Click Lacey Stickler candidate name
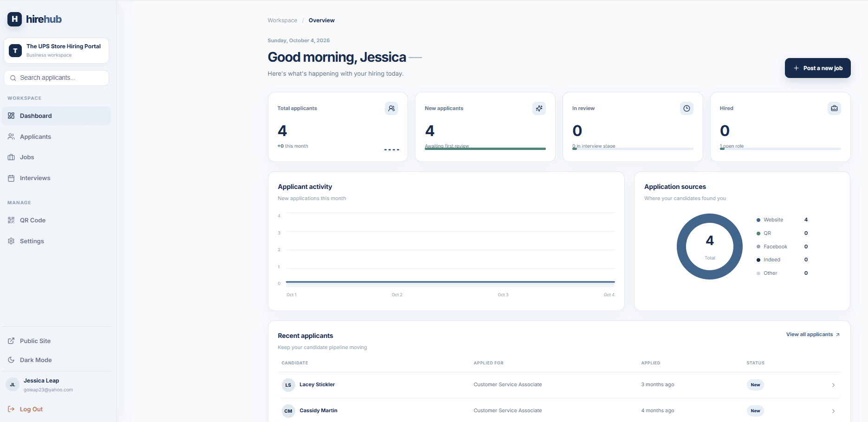 tap(317, 384)
